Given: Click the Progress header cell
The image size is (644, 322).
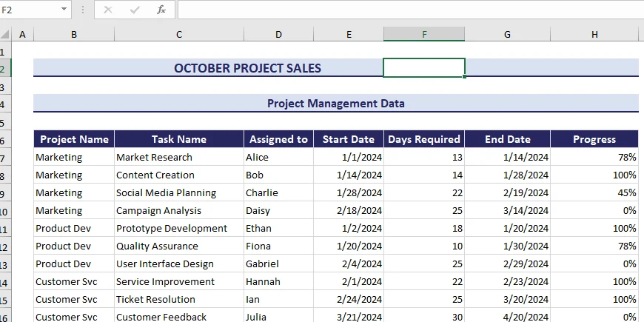Looking at the screenshot, I should tap(594, 139).
